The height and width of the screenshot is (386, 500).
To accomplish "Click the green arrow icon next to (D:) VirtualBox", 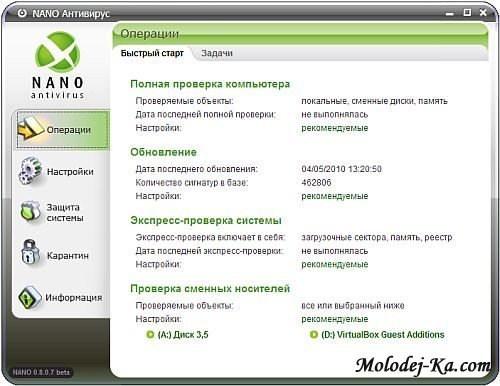I will 314,334.
